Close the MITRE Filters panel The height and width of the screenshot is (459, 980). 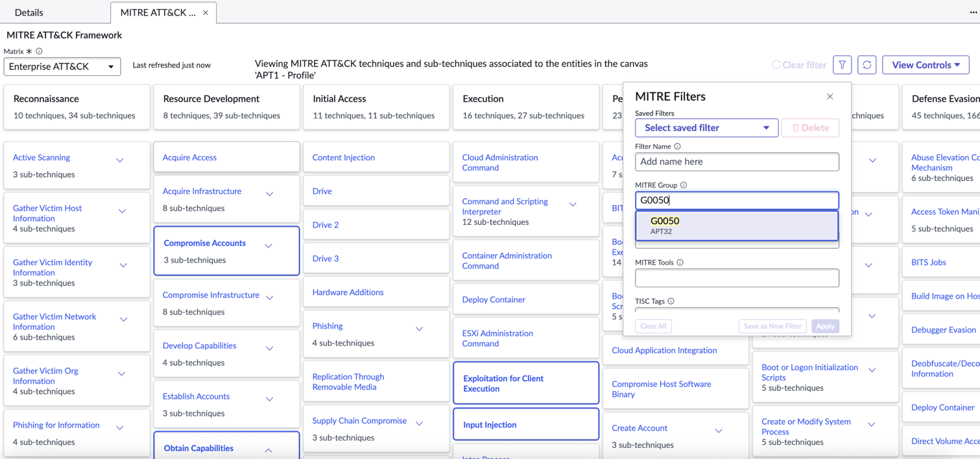click(830, 97)
